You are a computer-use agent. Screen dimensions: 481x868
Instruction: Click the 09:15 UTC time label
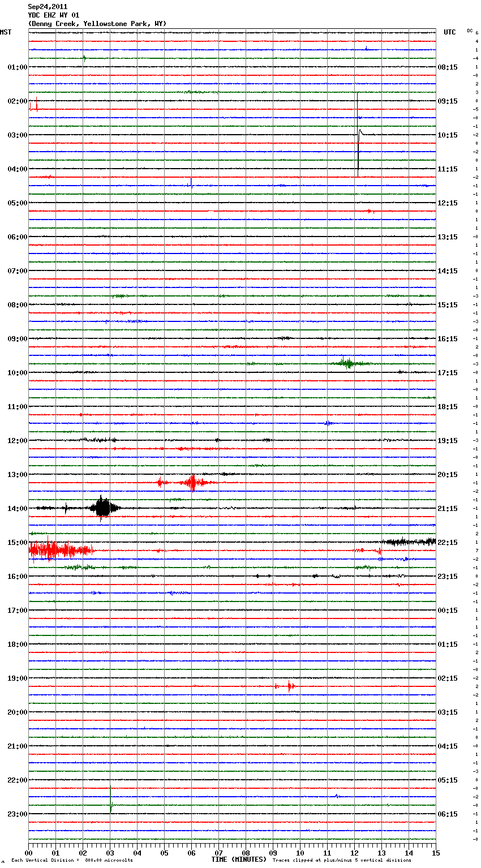coord(448,101)
